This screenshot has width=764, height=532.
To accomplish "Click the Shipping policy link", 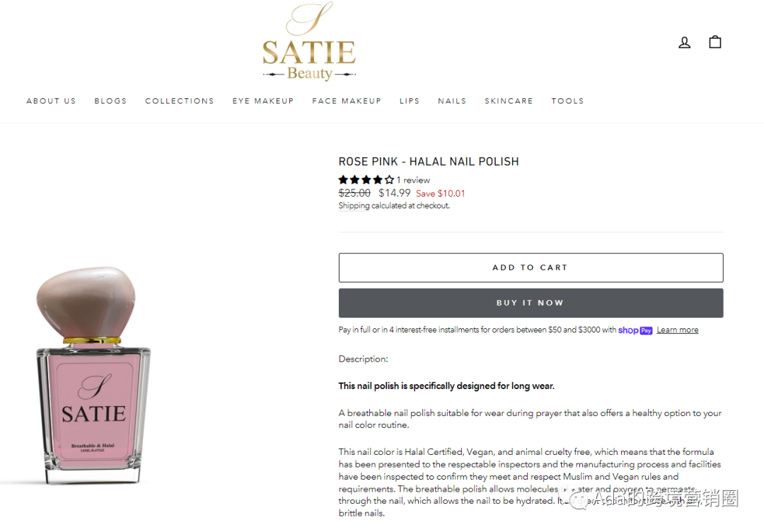I will pos(354,206).
